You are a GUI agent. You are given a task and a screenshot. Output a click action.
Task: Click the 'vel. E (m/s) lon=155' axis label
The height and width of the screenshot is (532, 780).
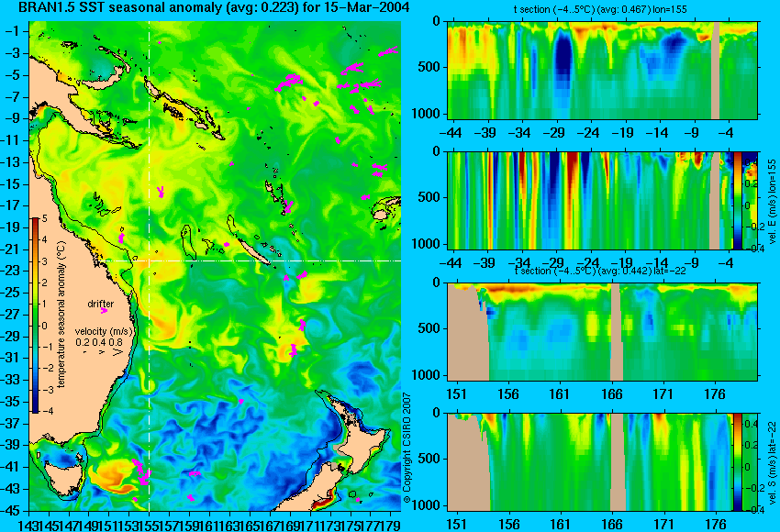(x=772, y=202)
